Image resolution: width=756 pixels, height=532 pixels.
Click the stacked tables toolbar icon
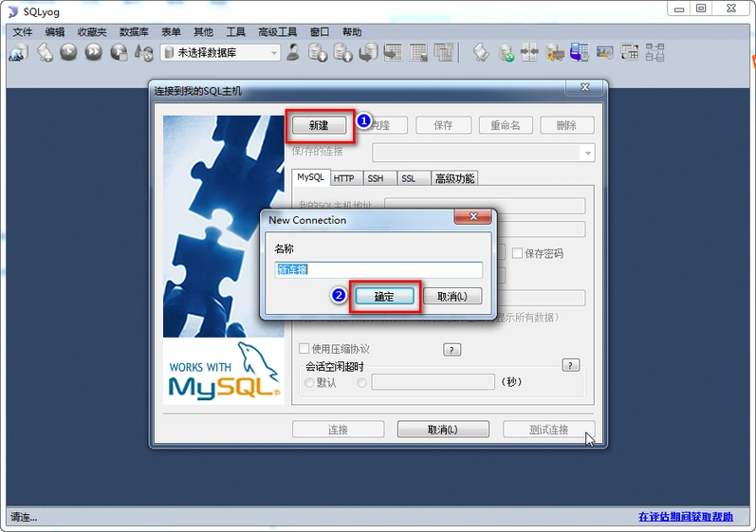click(443, 52)
